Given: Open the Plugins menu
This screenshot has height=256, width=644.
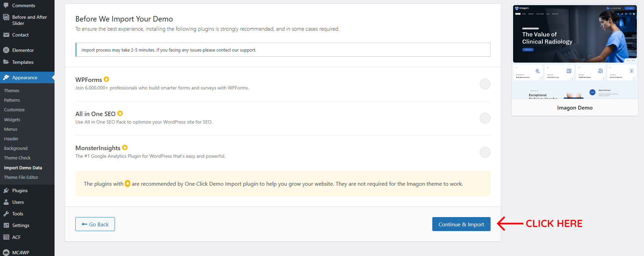Looking at the screenshot, I should [27, 190].
